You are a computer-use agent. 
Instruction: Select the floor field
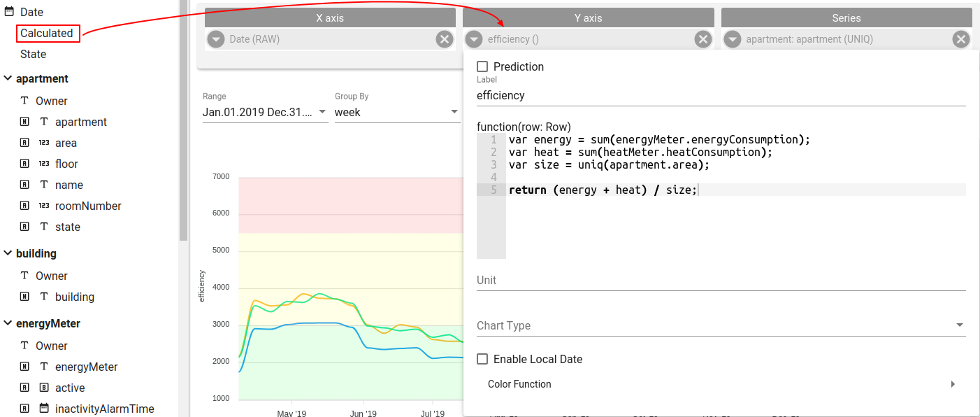point(67,164)
